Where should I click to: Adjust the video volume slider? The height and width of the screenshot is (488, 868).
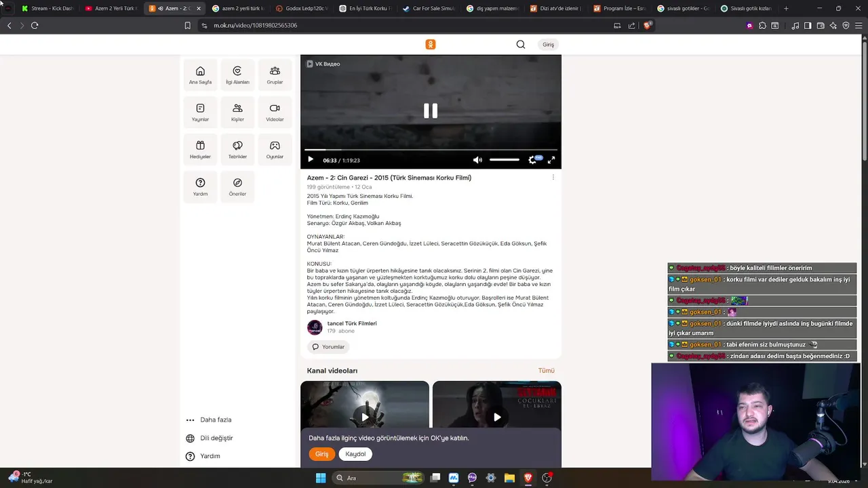(505, 160)
